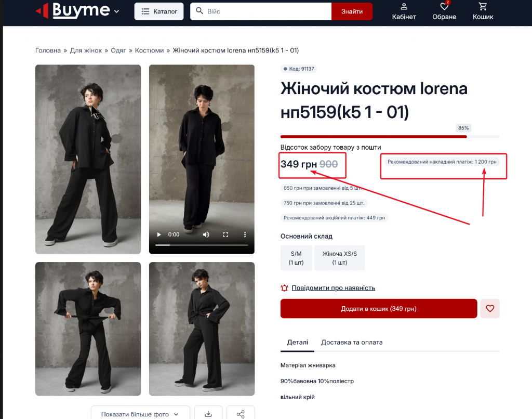Click the share icon below photos
The image size is (532, 419).
coord(241,414)
